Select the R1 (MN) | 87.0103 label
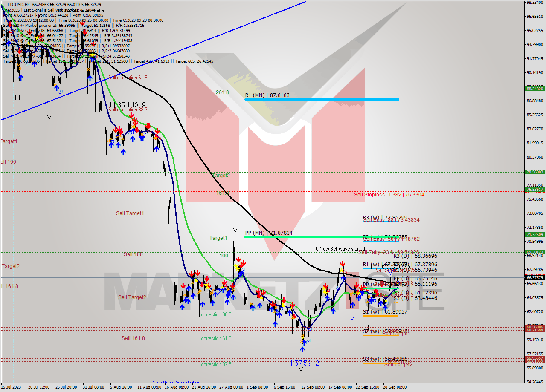The width and height of the screenshot is (546, 392). [267, 95]
